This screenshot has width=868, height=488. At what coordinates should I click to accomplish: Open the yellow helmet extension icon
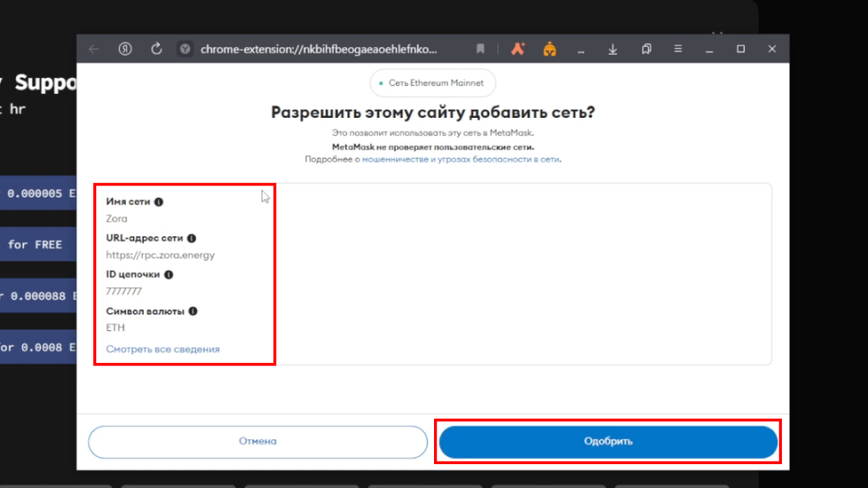pos(549,49)
